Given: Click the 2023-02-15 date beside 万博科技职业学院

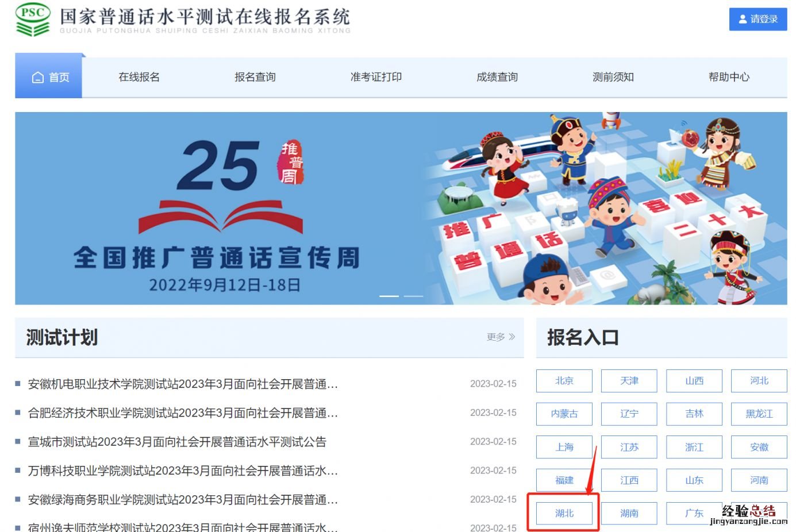Looking at the screenshot, I should (493, 471).
